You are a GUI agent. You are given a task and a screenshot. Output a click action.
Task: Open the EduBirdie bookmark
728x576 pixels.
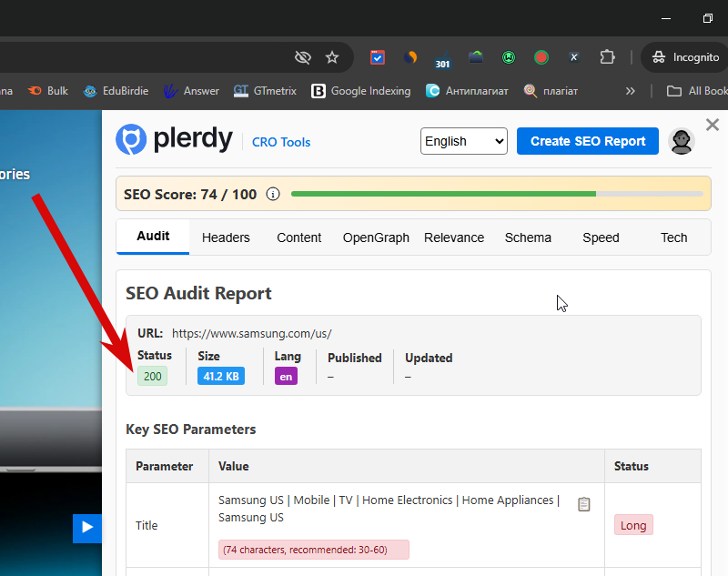tap(116, 91)
